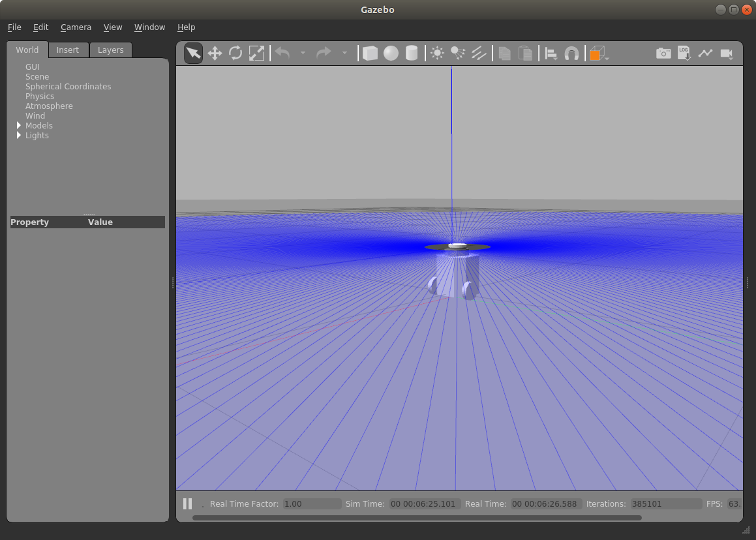Open the Window menu
The height and width of the screenshot is (540, 756).
coord(149,27)
